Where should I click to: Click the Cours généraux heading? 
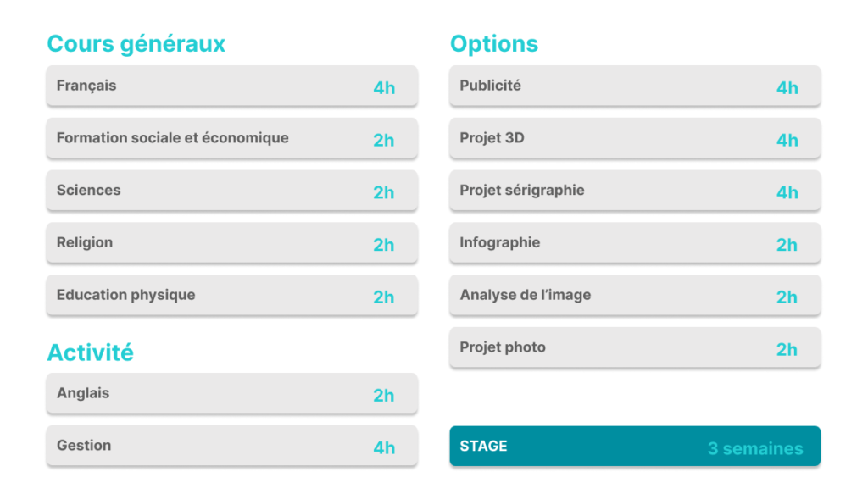pyautogui.click(x=136, y=44)
